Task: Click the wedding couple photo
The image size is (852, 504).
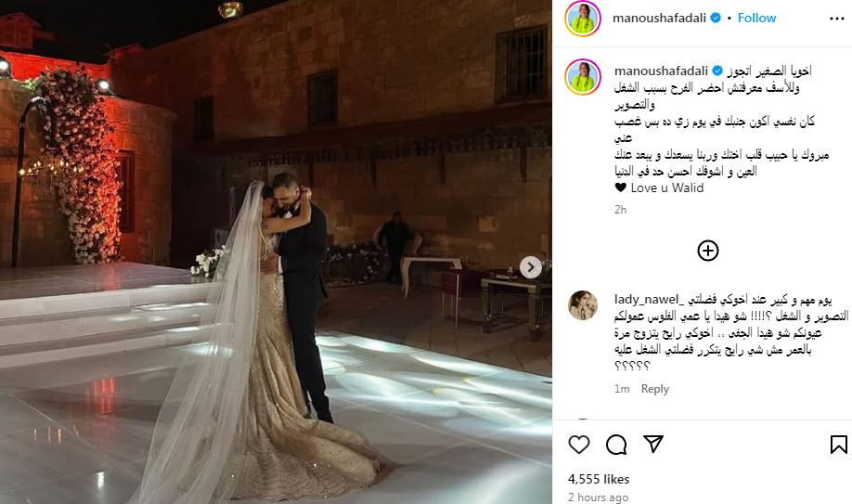Action: tap(276, 252)
